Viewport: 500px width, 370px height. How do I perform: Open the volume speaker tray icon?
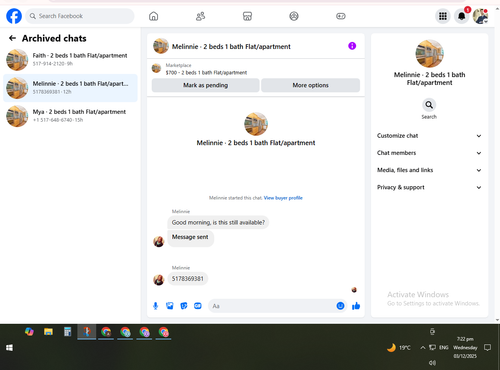click(x=432, y=363)
